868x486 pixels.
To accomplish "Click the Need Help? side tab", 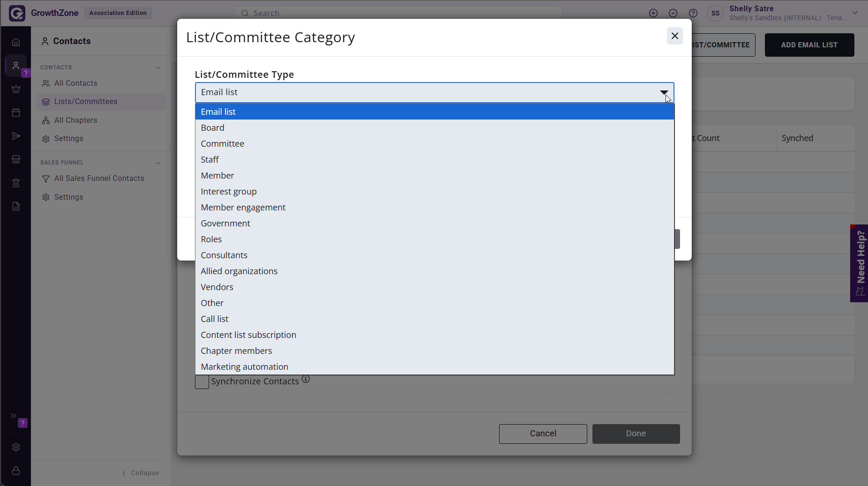I will point(859,263).
